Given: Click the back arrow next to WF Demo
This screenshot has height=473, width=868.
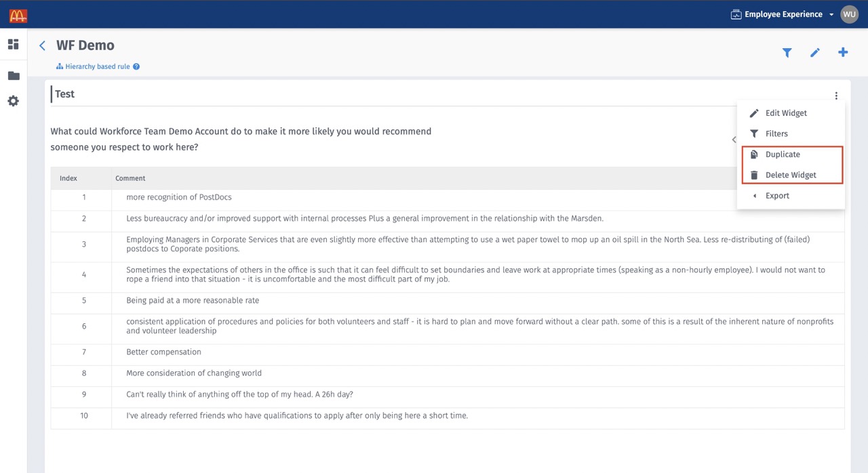Looking at the screenshot, I should [x=42, y=45].
